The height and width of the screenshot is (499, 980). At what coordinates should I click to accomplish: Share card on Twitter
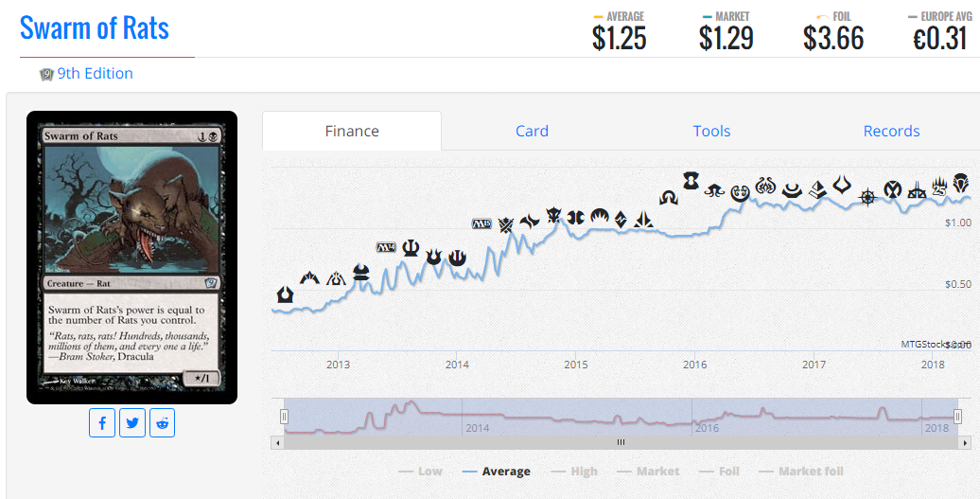coord(131,423)
